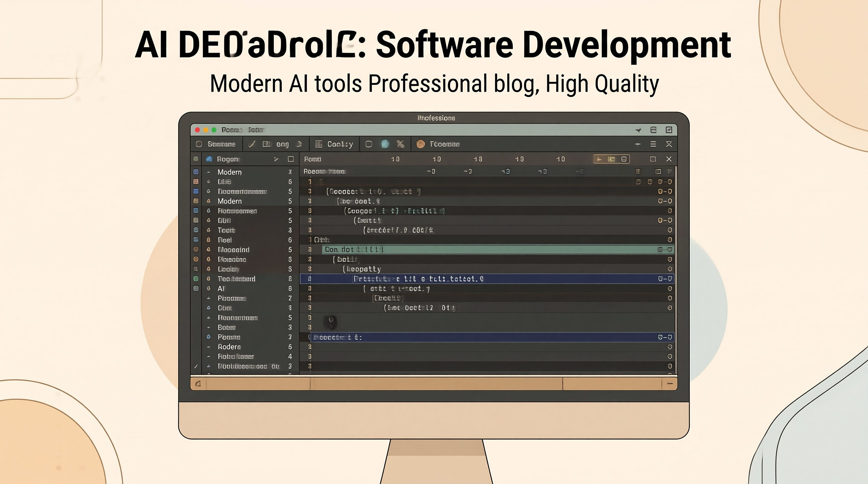Expand the drop icon before the 'AI' row
The width and height of the screenshot is (868, 484).
208,288
